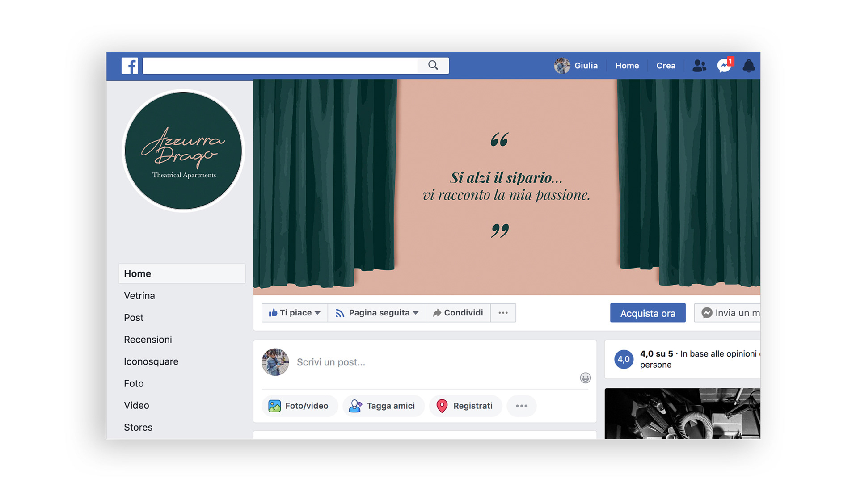Click the Giulia profile name link
This screenshot has width=852, height=504.
[x=586, y=66]
